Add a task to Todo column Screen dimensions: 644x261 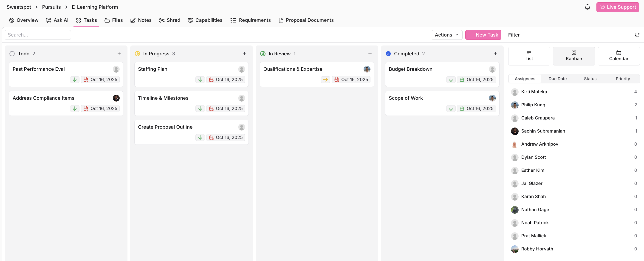[119, 54]
